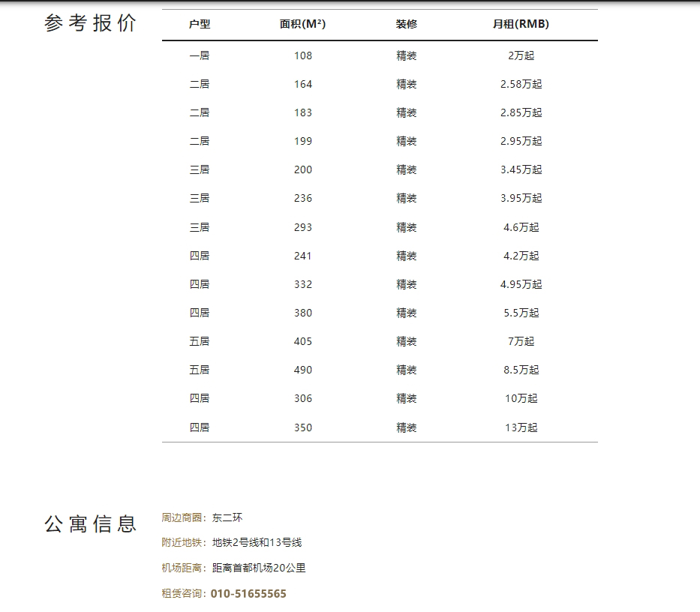Click the rent value 3.45万起
This screenshot has height=612, width=700.
521,170
